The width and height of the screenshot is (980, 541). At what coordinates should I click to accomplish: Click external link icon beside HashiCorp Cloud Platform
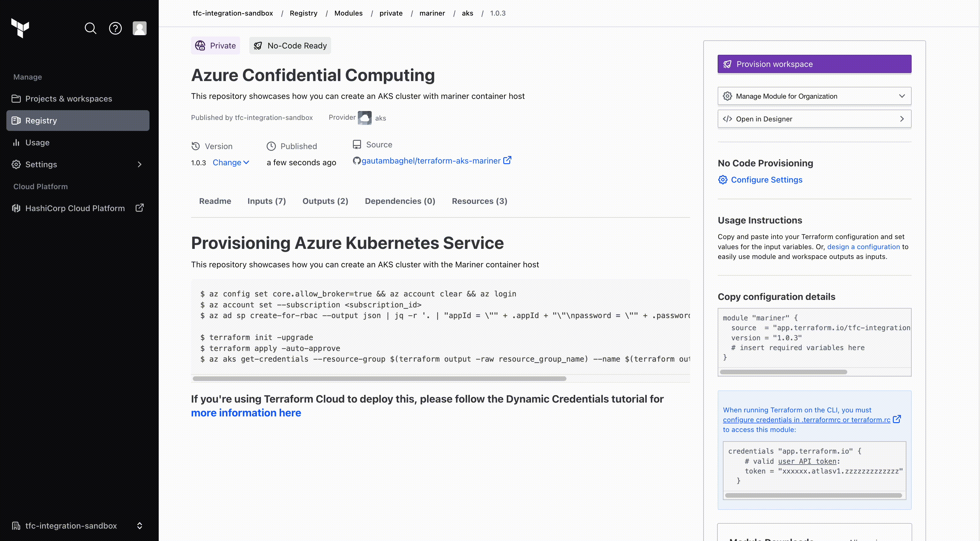140,208
